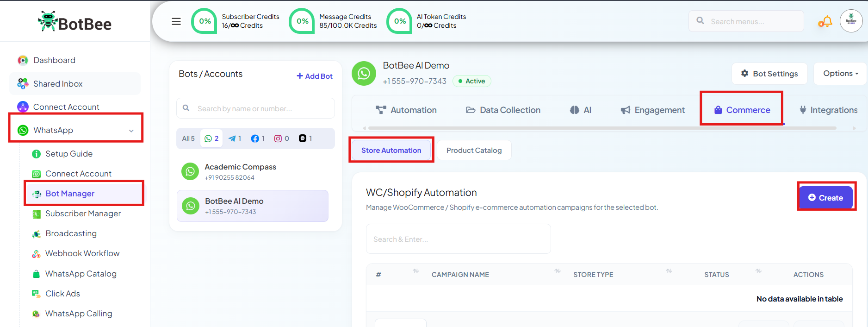The height and width of the screenshot is (327, 868).
Task: Select top-level Connect Account sidebar item
Action: coord(66,107)
